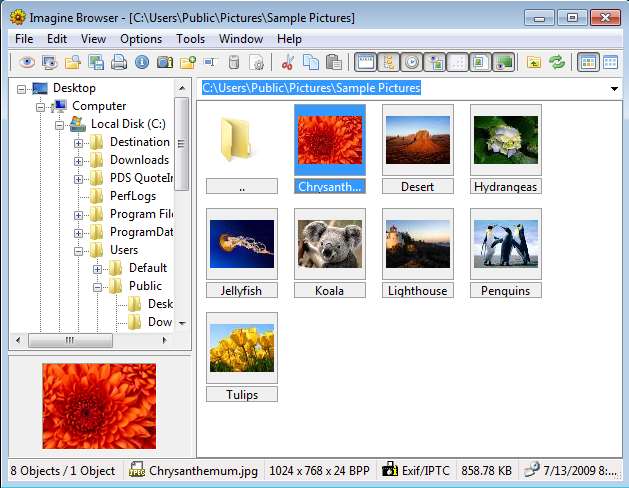Viewport: 629px width, 488px height.
Task: Switch to thumbnails view mode button
Action: click(x=588, y=62)
